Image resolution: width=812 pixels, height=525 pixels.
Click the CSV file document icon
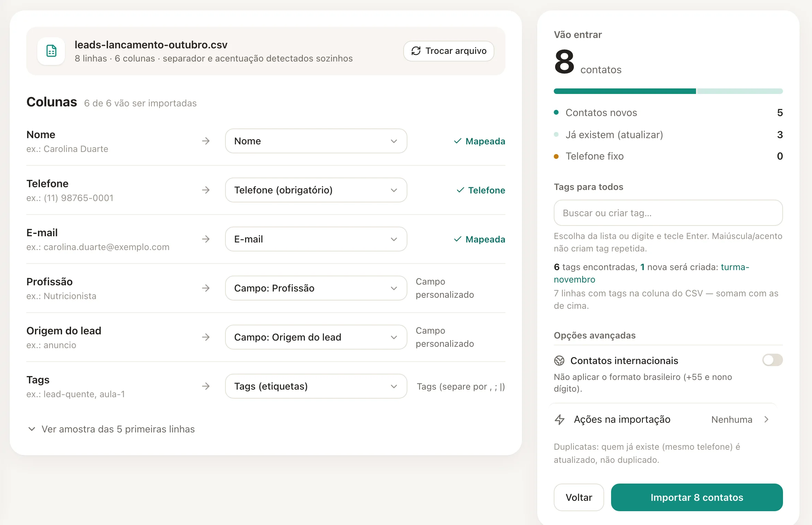click(x=51, y=51)
